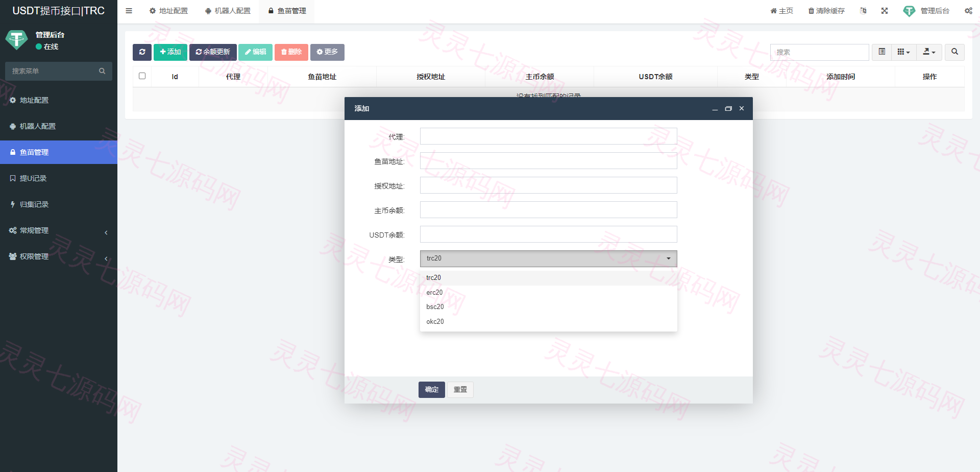Click the 余额更新 button
Image resolution: width=980 pixels, height=472 pixels.
(213, 52)
